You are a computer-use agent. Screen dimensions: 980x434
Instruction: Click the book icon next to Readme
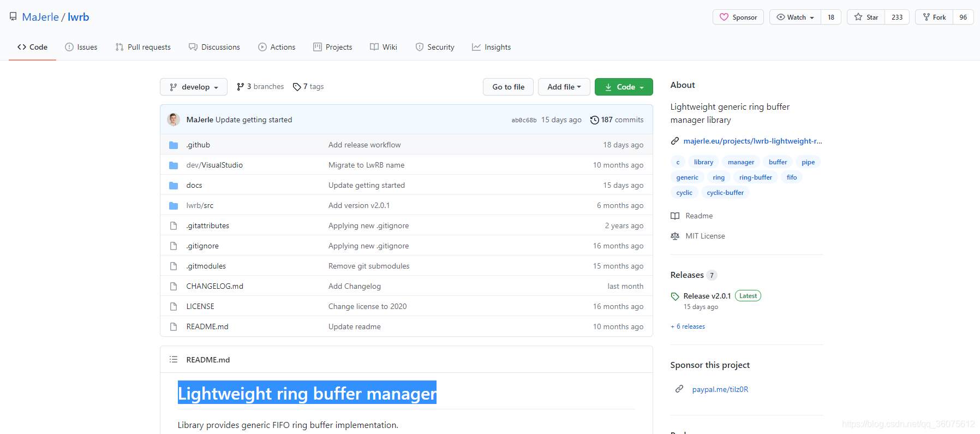click(x=675, y=216)
